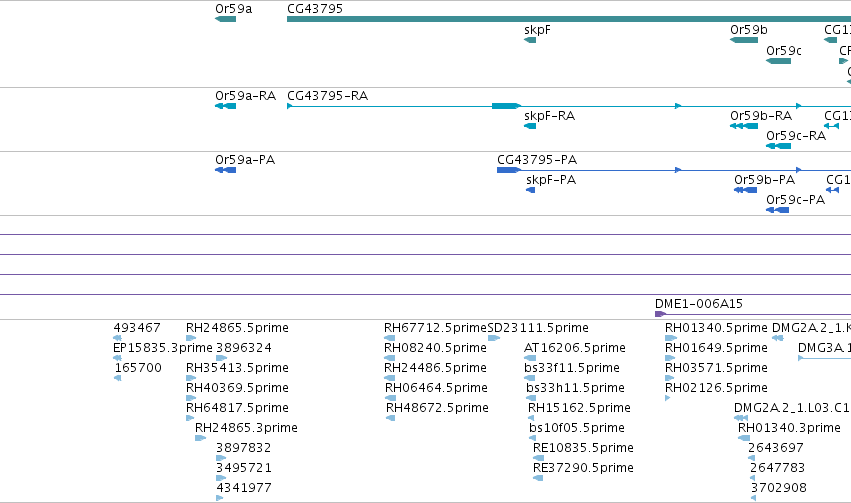The height and width of the screenshot is (503, 851).
Task: Click the RH35413.5prime EST label
Action: (237, 368)
